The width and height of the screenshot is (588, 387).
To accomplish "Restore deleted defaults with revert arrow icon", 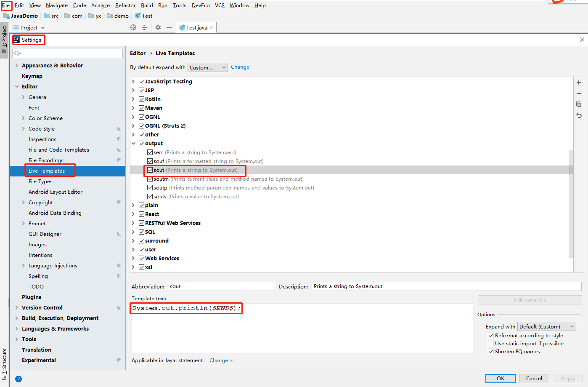I will tap(579, 115).
